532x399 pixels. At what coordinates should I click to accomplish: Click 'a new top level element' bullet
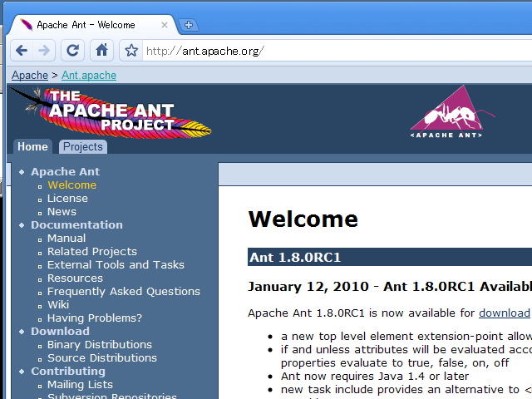click(406, 336)
